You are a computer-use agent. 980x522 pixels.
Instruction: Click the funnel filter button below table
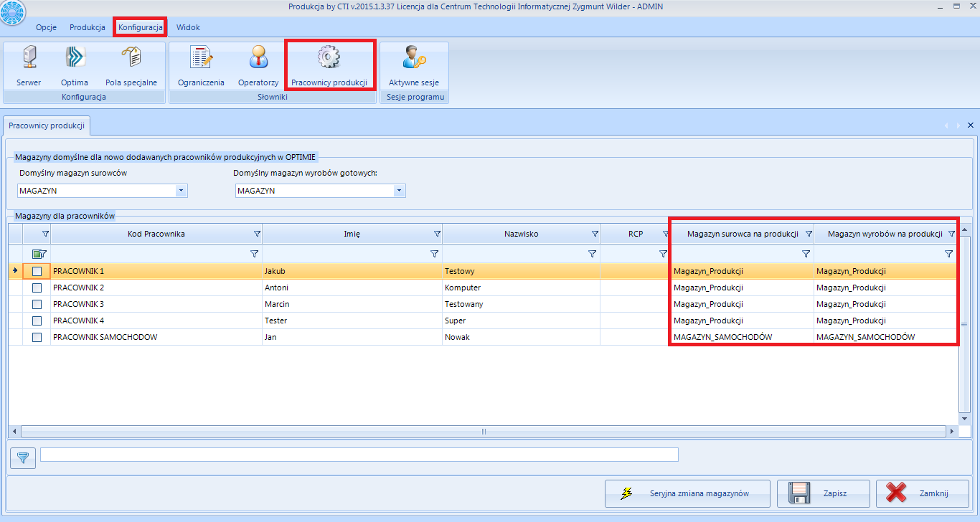24,457
